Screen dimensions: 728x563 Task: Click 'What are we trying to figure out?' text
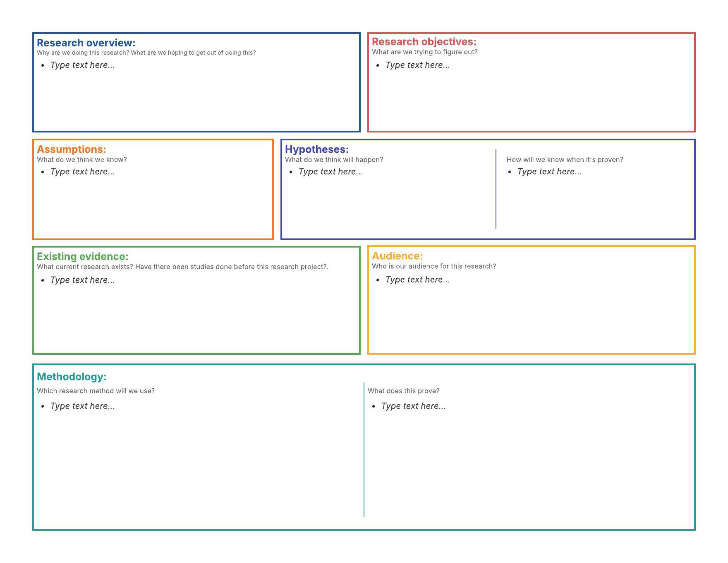point(425,52)
